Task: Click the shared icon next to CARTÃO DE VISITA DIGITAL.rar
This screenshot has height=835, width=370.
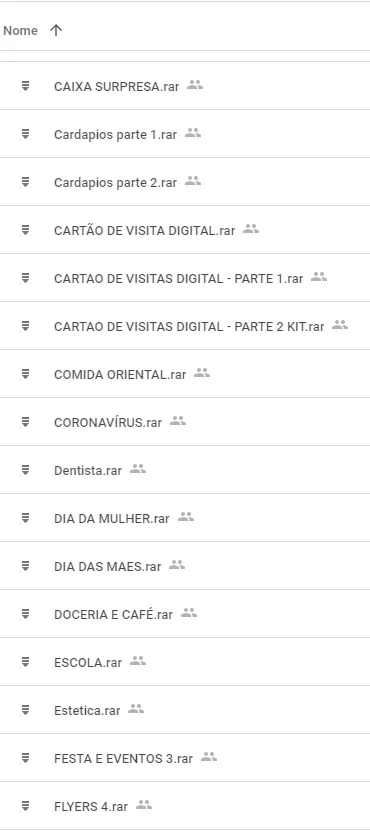Action: 251,229
